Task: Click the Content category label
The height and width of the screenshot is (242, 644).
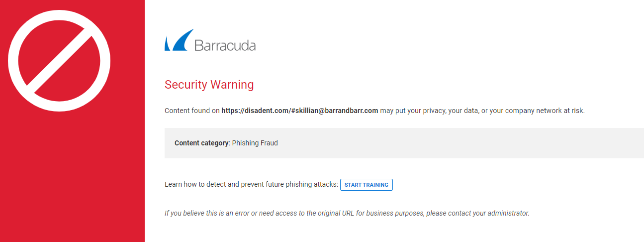Action: [x=201, y=143]
